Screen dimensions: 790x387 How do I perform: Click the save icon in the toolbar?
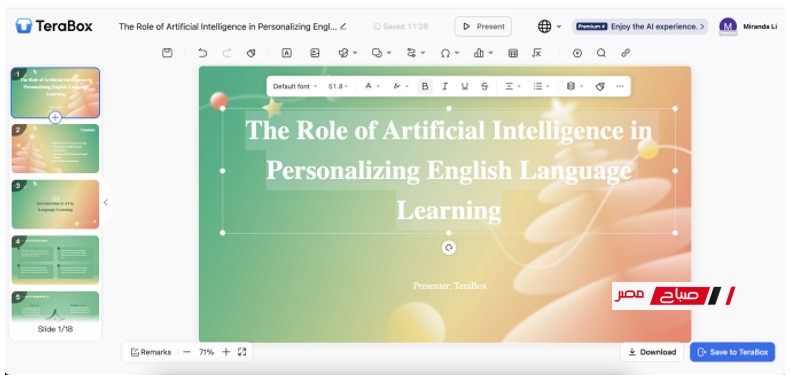[x=167, y=53]
